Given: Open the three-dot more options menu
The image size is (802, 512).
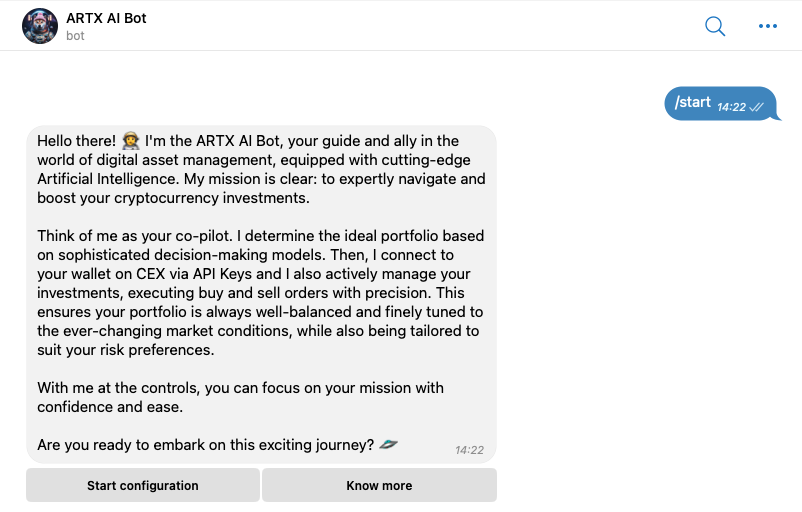Looking at the screenshot, I should click(768, 26).
